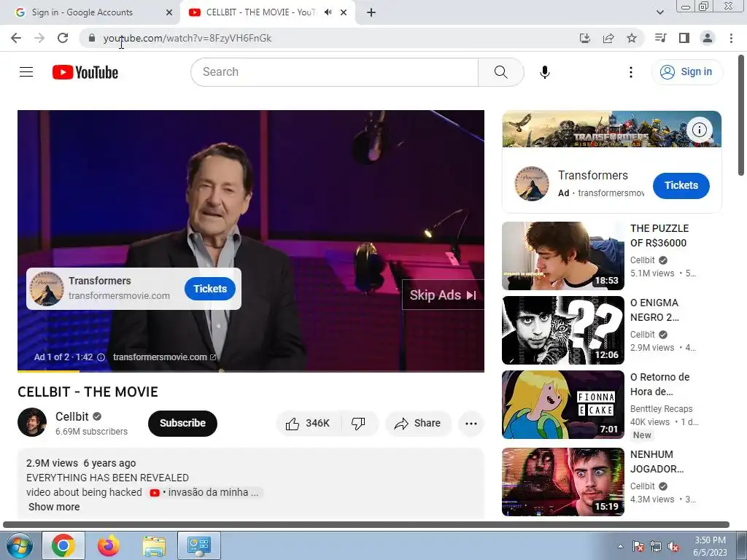Click the yellow ad progress bar
The image size is (747, 560).
coord(48,371)
